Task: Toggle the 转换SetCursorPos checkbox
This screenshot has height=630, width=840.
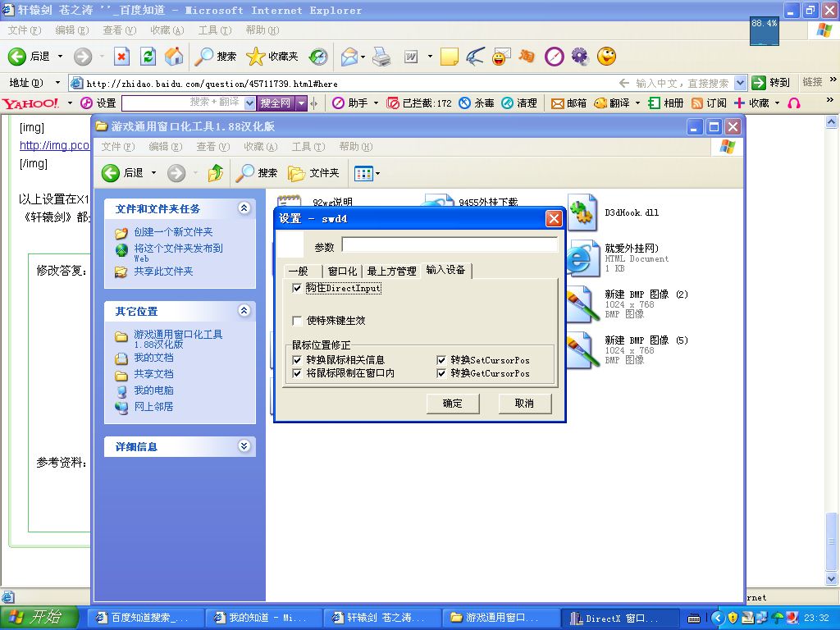Action: (442, 360)
